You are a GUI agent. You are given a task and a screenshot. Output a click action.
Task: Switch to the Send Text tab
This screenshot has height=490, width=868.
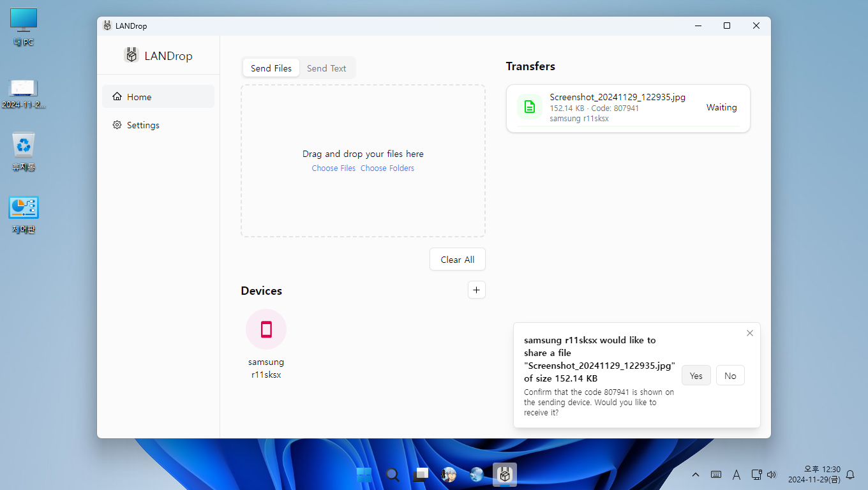pos(327,68)
